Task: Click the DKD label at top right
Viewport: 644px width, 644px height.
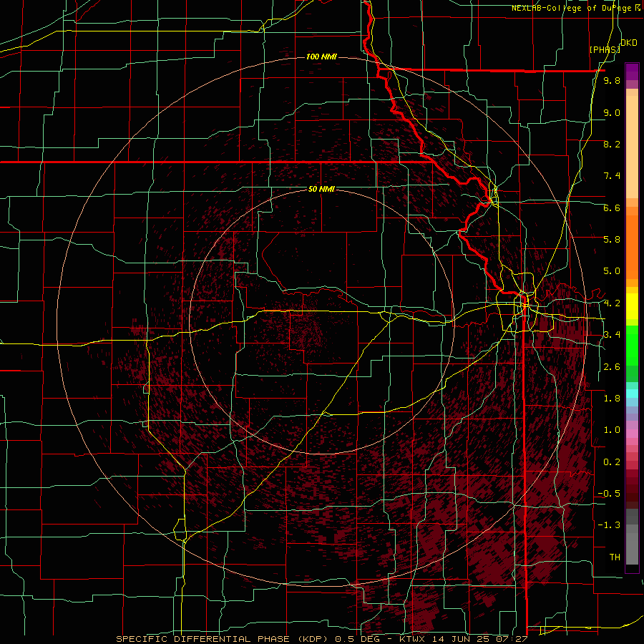Action: coord(629,42)
